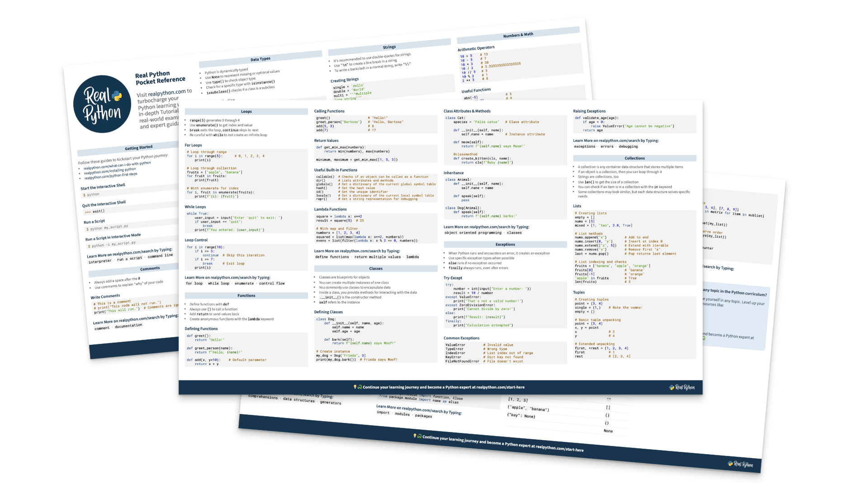
Task: Click the Exceptions section header bar
Action: (x=505, y=244)
